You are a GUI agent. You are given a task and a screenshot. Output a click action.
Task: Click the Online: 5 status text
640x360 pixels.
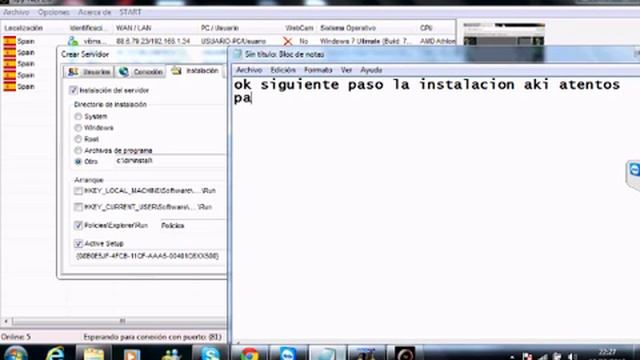coord(16,337)
